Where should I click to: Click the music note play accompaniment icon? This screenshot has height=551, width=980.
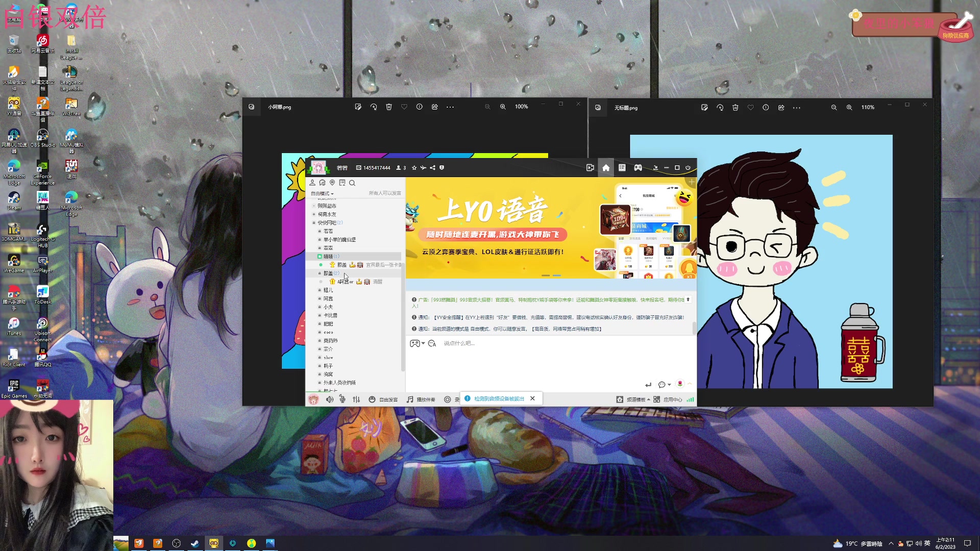(x=410, y=399)
